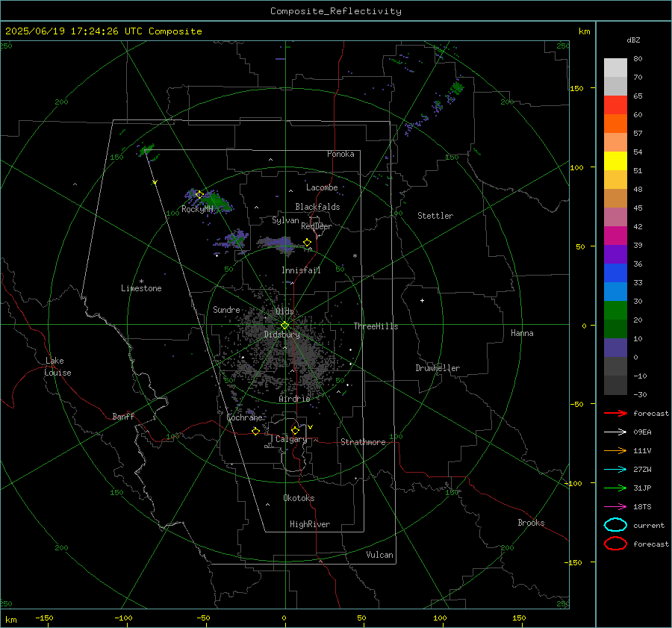This screenshot has height=628, width=672.
Task: Click the red forecast arrow in legend
Action: click(615, 413)
